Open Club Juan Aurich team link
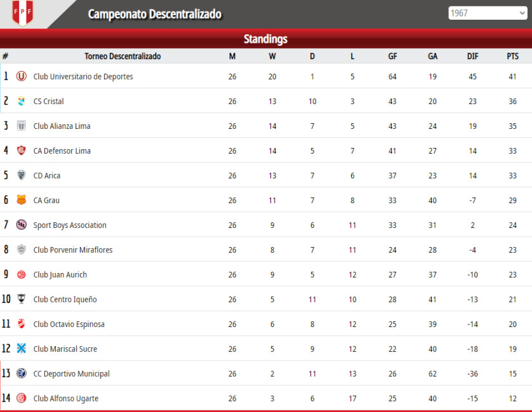 coord(60,275)
